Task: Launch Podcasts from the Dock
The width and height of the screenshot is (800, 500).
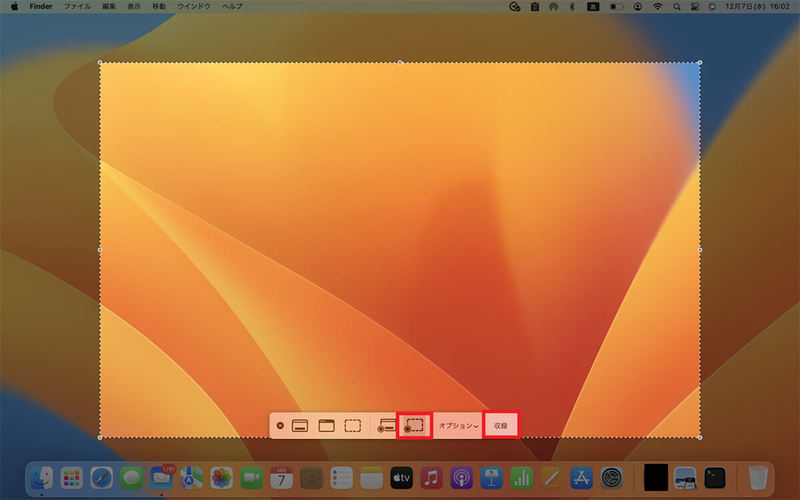Action: point(462,478)
